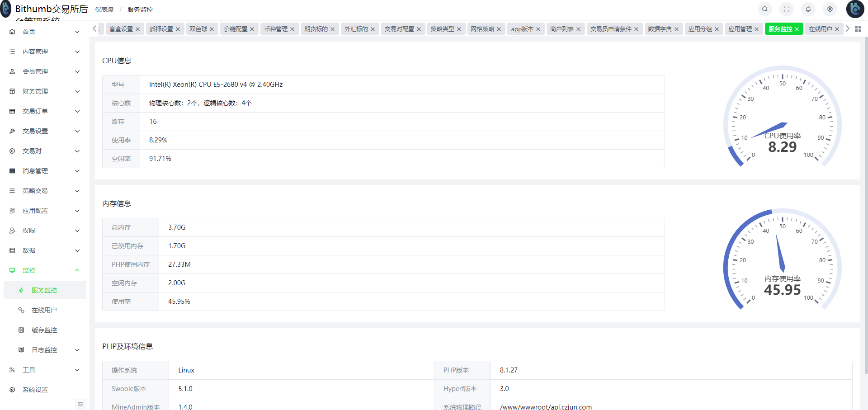
Task: Click the 策略交易 icon
Action: [x=12, y=191]
